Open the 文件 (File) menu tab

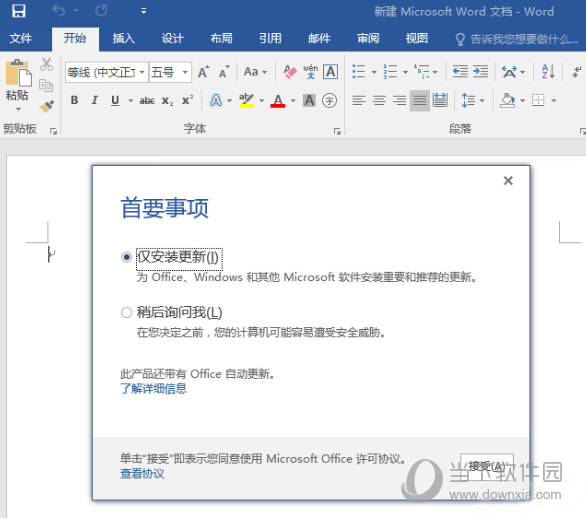click(x=21, y=38)
